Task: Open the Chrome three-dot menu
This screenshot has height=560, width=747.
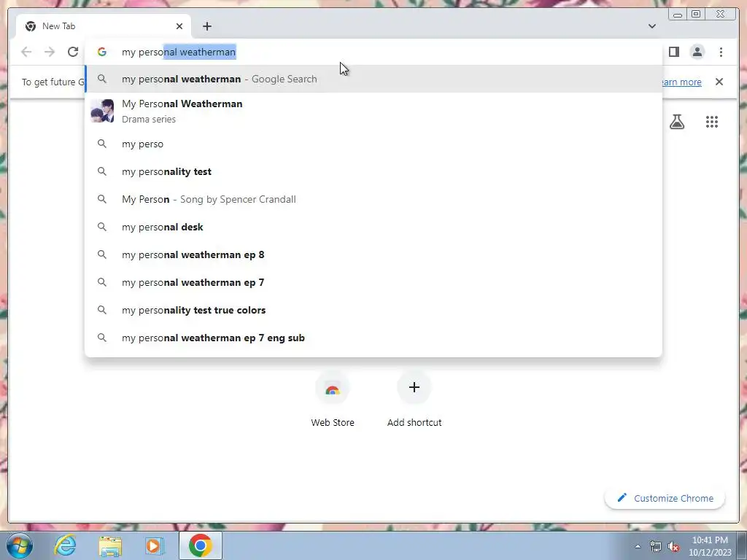Action: [x=721, y=52]
